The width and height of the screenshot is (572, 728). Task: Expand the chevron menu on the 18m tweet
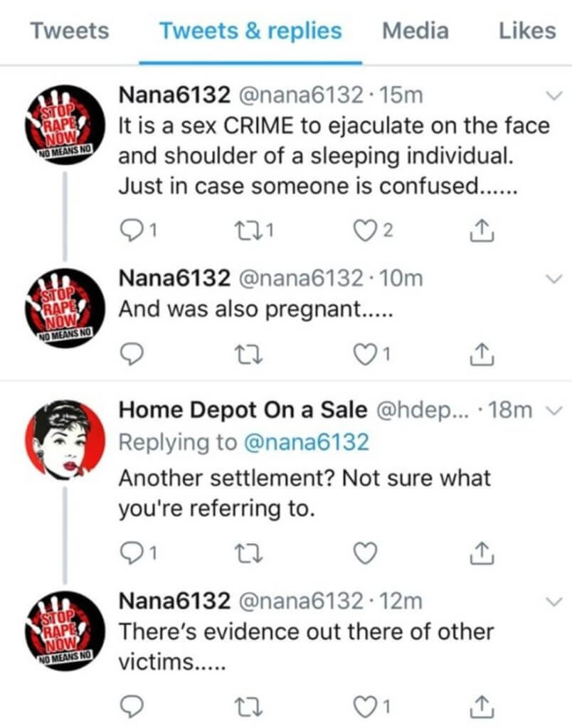[552, 410]
